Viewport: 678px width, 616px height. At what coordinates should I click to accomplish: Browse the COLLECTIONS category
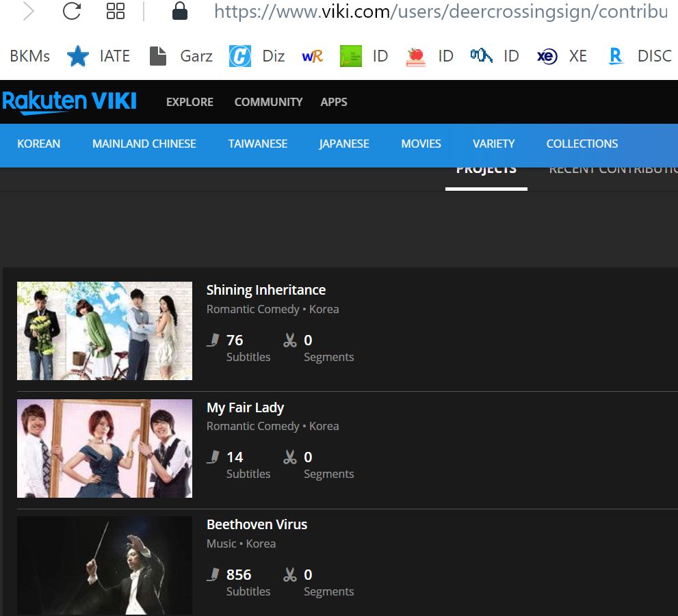pyautogui.click(x=582, y=144)
